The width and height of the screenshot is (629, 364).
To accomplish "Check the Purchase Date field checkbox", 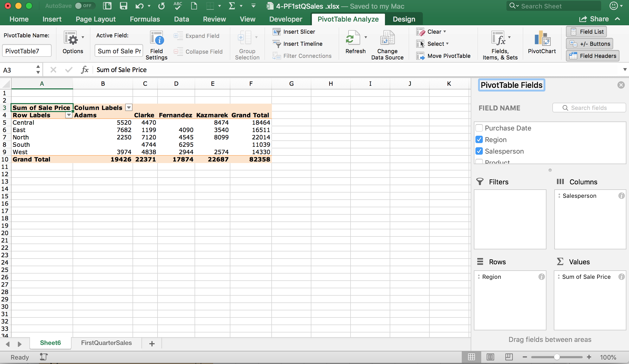I will (479, 128).
